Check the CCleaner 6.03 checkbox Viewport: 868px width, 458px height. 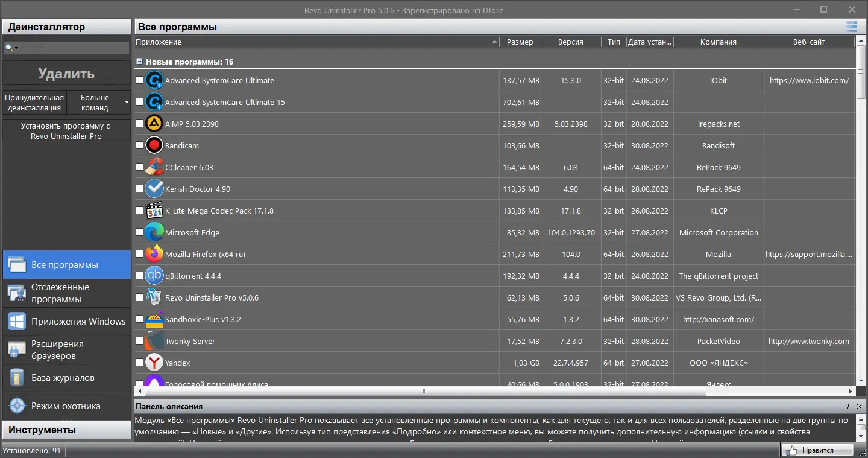tap(140, 167)
